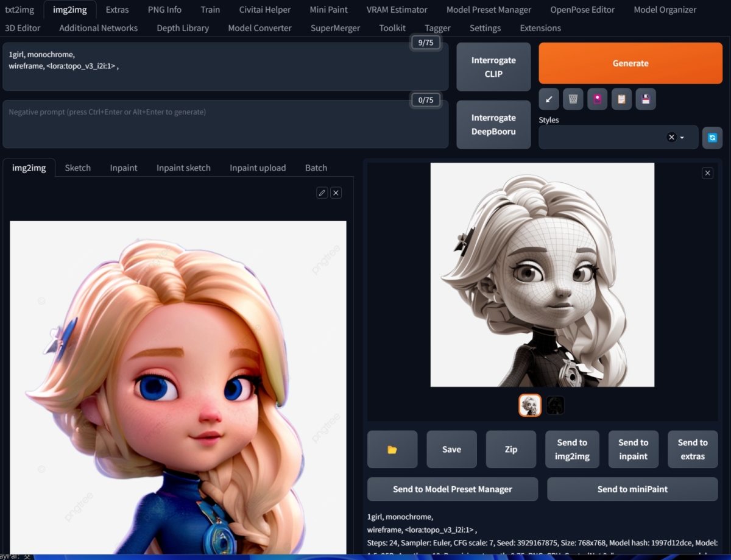Send result to miniPaint

(x=632, y=489)
